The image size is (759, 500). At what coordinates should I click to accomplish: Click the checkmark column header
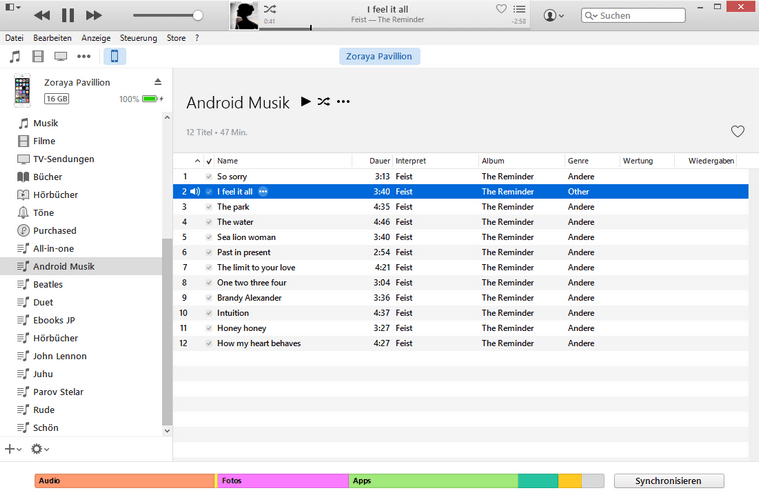click(x=209, y=161)
